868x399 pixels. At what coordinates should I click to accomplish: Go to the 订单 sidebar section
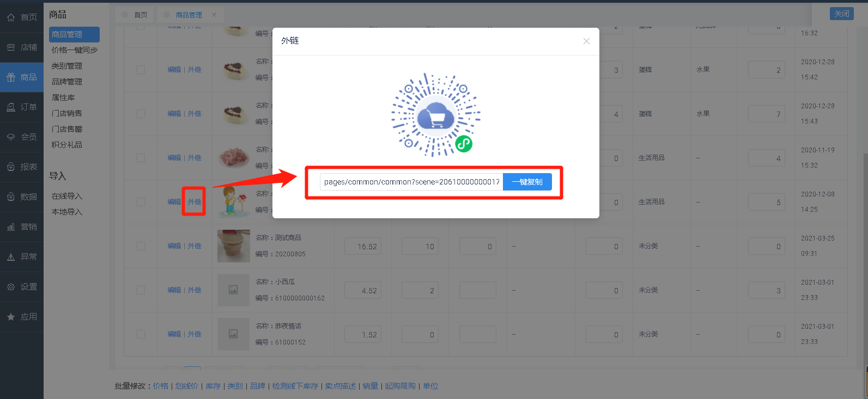pyautogui.click(x=22, y=107)
